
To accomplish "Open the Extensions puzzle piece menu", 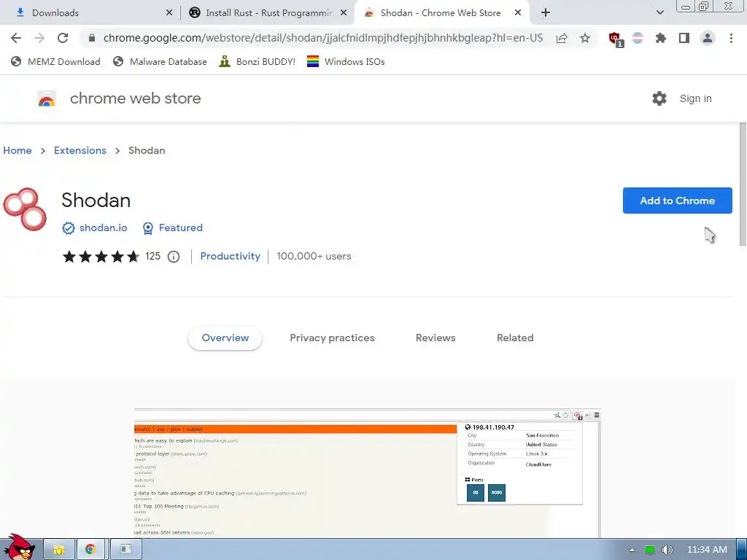I will click(661, 38).
